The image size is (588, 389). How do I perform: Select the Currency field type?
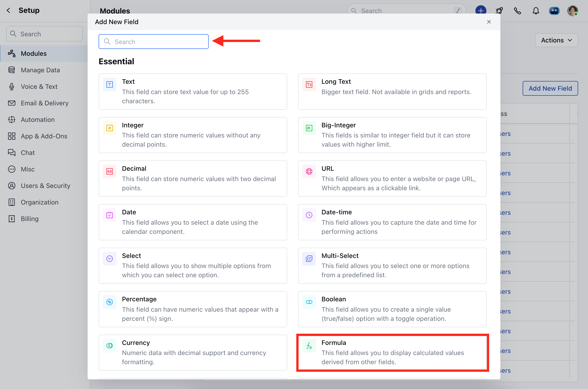(x=193, y=352)
